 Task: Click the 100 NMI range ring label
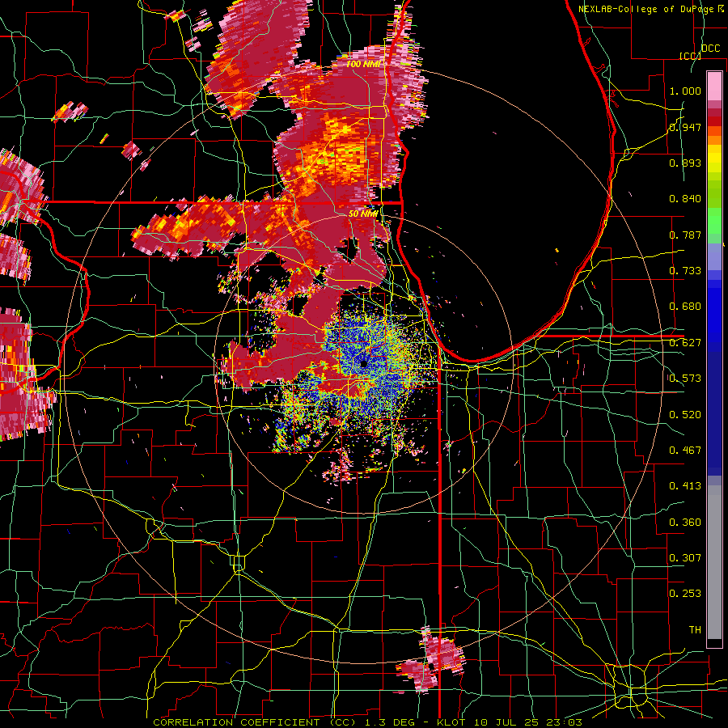click(x=363, y=64)
